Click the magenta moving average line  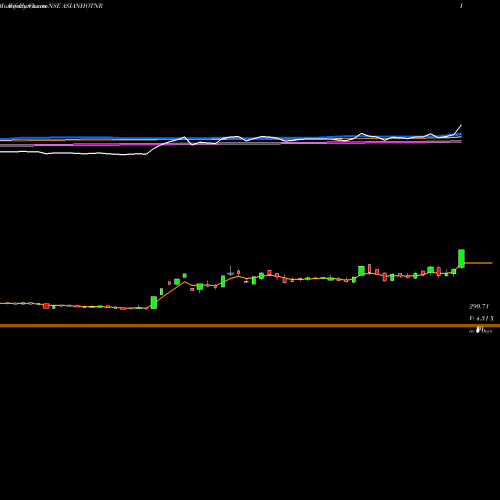(x=231, y=143)
